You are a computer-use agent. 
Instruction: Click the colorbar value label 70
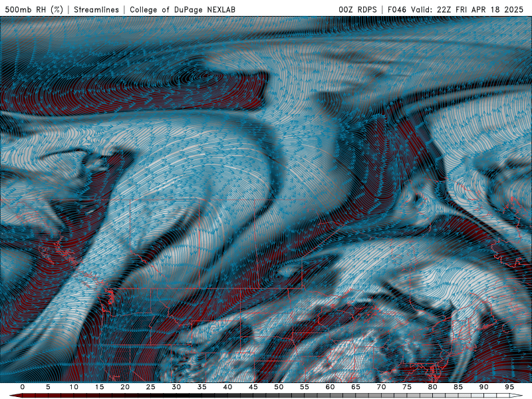tap(381, 387)
